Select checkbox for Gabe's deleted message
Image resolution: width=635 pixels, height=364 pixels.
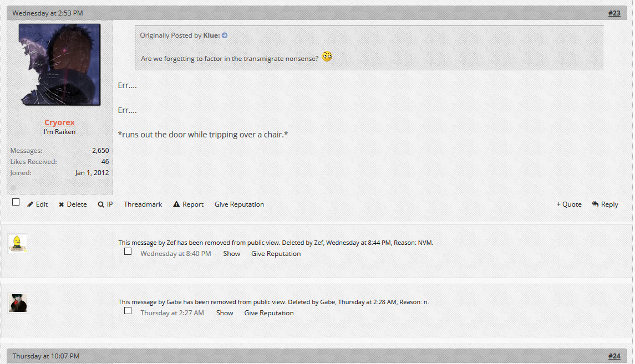(x=128, y=311)
